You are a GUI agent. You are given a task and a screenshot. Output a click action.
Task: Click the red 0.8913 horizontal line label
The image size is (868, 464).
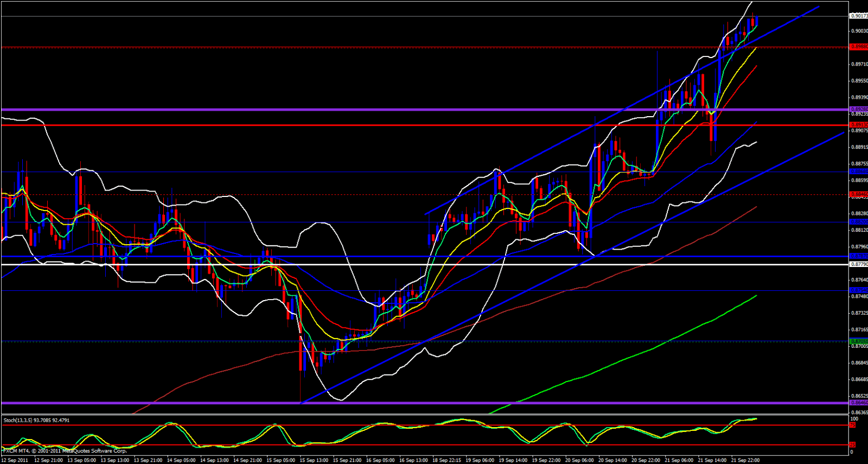pos(858,125)
